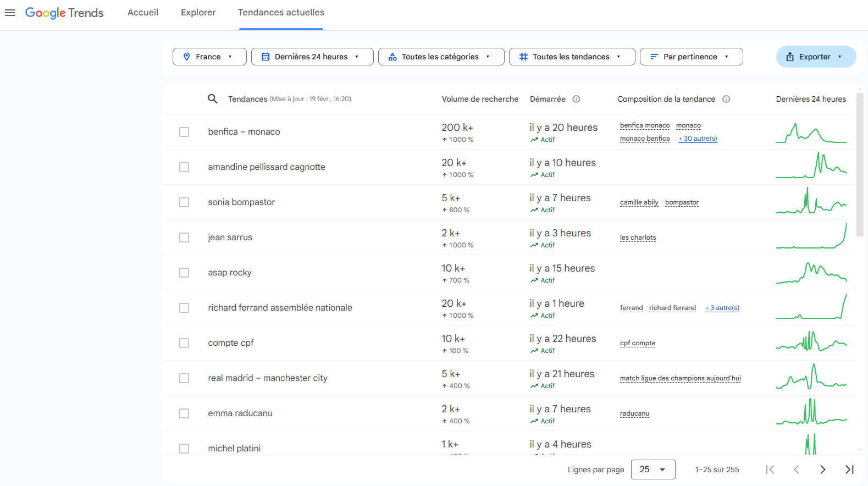The width and height of the screenshot is (868, 486).
Task: Open the asap rocky trend row
Action: click(x=508, y=273)
